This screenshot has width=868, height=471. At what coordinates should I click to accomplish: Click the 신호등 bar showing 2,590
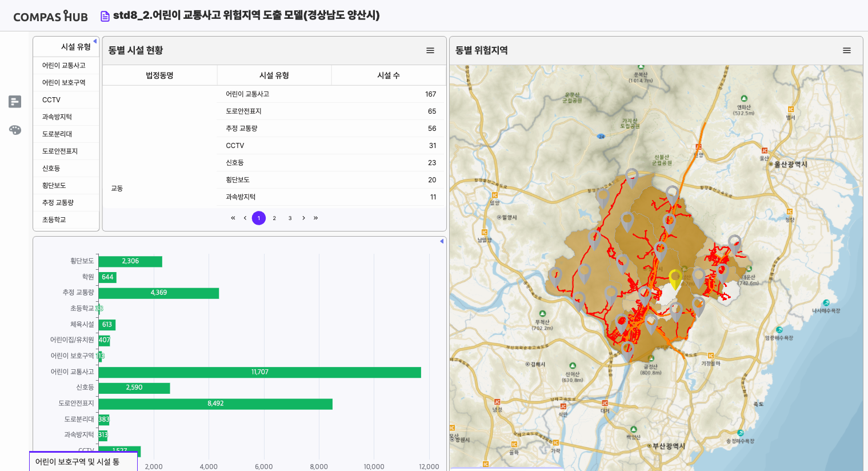(x=134, y=388)
